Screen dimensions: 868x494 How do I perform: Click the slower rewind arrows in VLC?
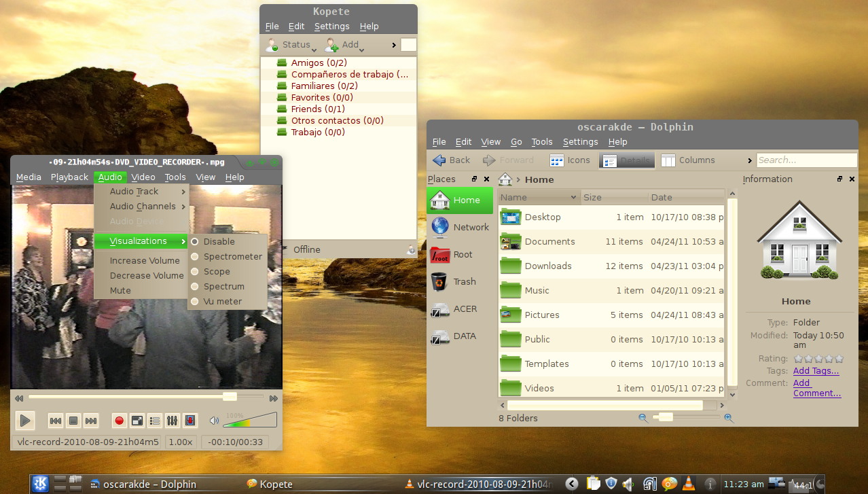tap(19, 398)
